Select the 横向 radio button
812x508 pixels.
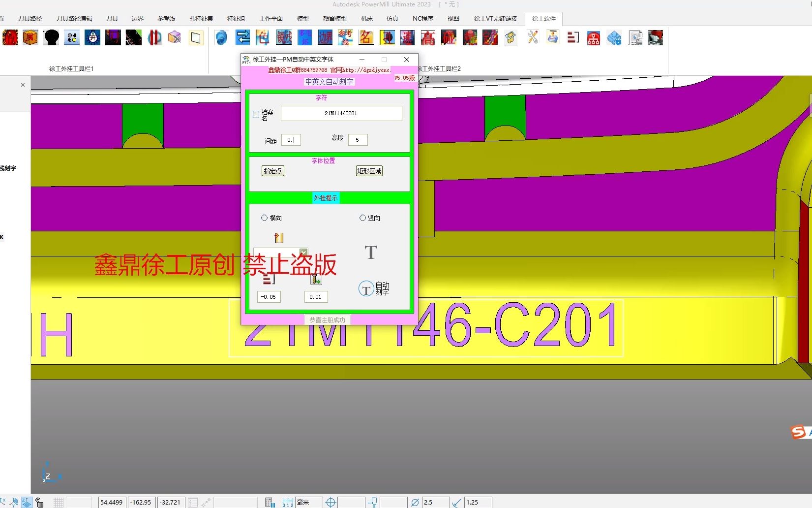coord(265,218)
